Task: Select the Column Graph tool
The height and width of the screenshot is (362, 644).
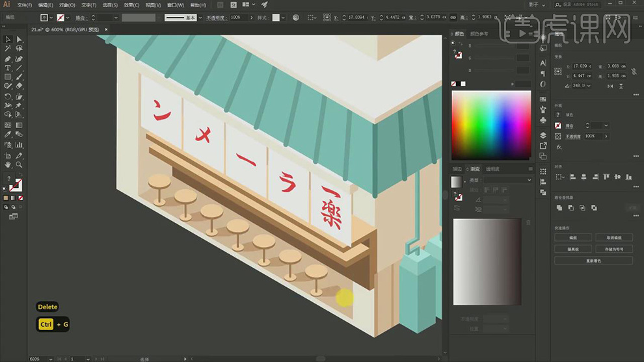Action: click(19, 144)
